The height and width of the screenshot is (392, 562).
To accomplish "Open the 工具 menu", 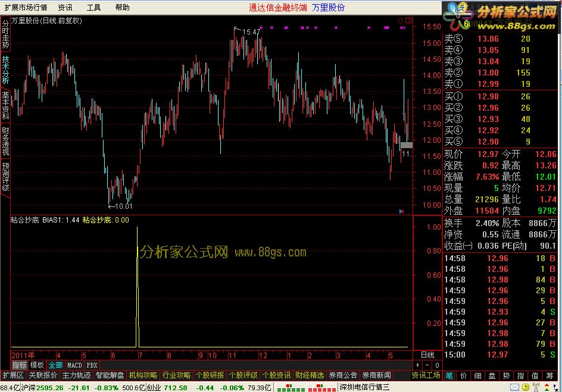I will [x=93, y=8].
